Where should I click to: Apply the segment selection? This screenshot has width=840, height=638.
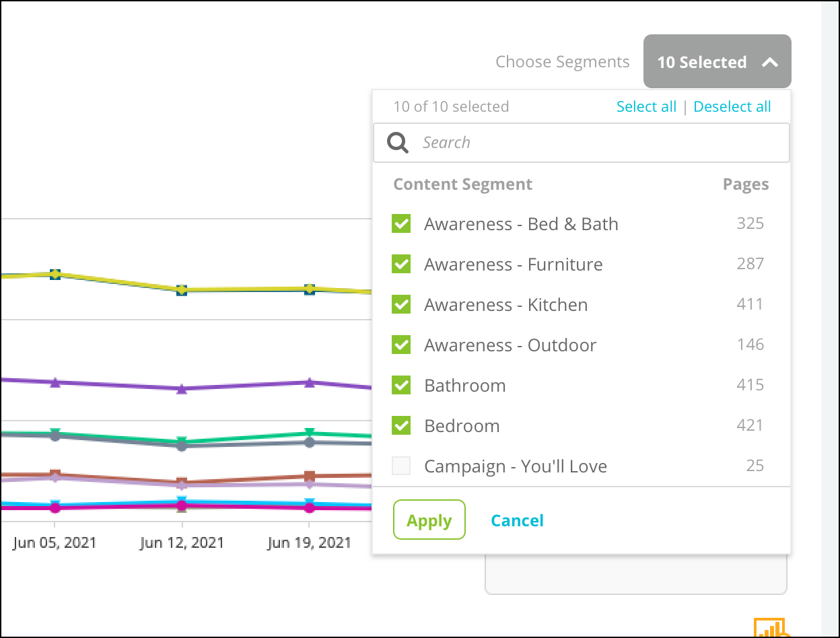pos(429,520)
